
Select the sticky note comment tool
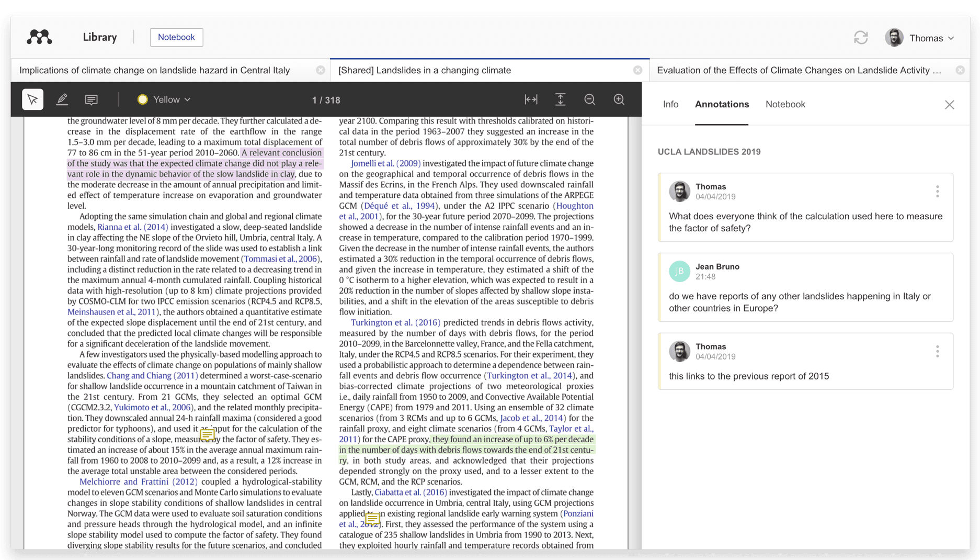pyautogui.click(x=92, y=99)
